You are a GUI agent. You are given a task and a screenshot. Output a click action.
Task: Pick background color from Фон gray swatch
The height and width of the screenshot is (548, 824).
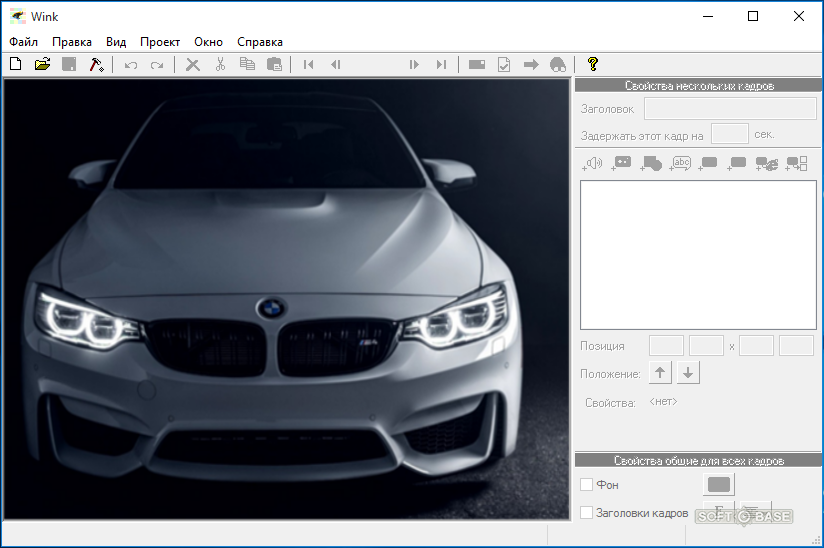tap(719, 484)
